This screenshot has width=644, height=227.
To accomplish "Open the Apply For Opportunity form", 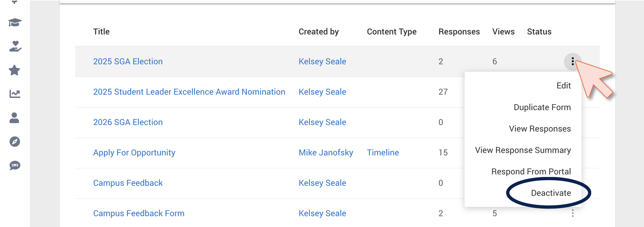I will (134, 153).
